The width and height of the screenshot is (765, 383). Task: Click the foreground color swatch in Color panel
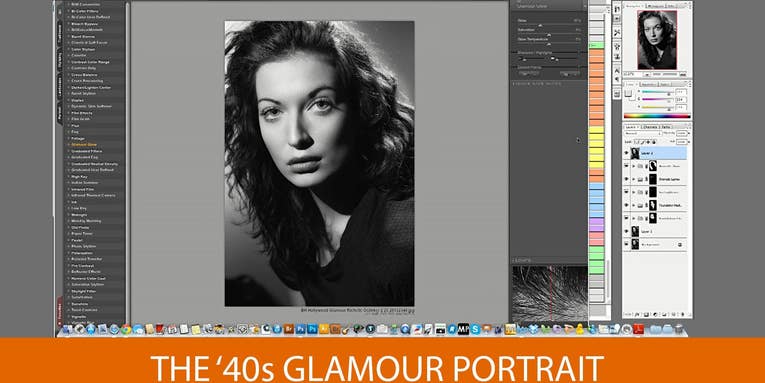click(628, 93)
